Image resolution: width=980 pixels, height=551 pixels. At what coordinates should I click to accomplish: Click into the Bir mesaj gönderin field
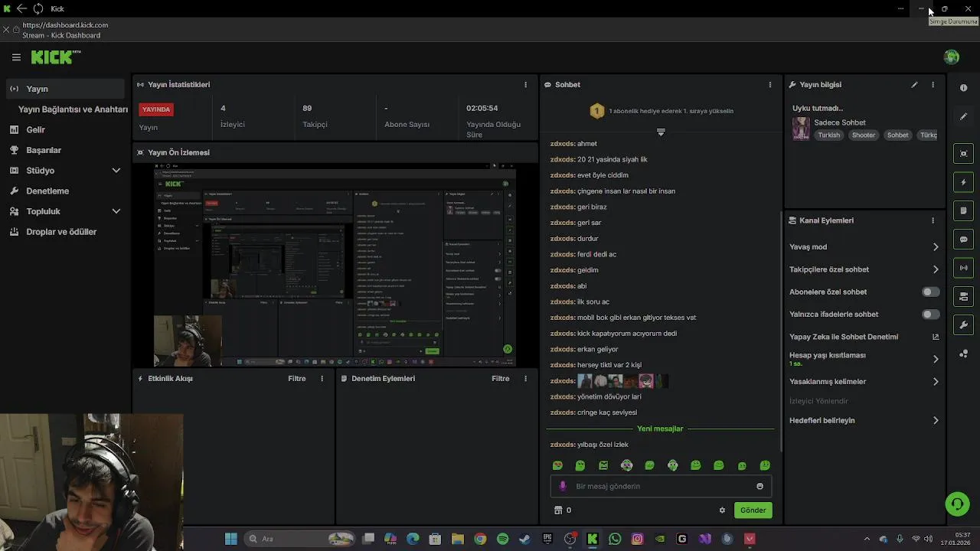click(x=661, y=486)
